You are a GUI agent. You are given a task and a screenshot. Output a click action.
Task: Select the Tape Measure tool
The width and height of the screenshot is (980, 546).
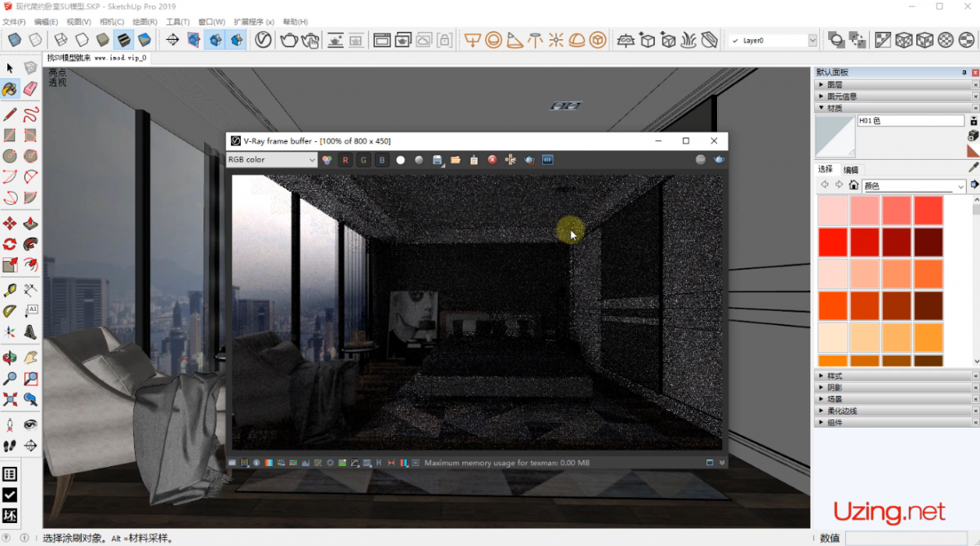click(x=10, y=290)
